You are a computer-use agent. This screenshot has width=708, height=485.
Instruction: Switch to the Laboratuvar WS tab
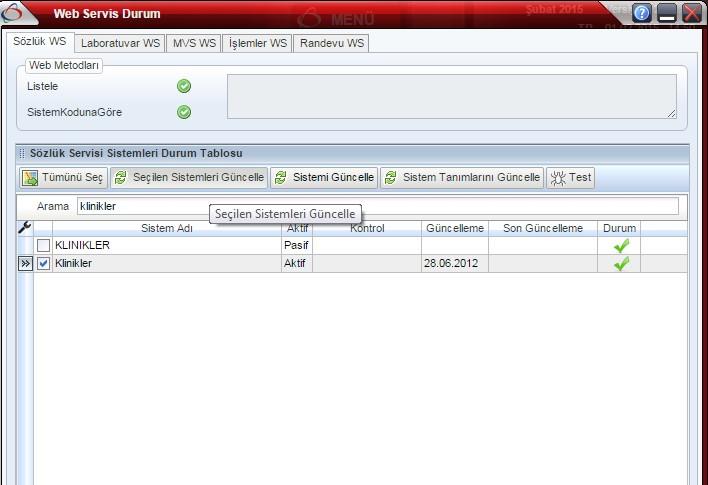coord(120,44)
